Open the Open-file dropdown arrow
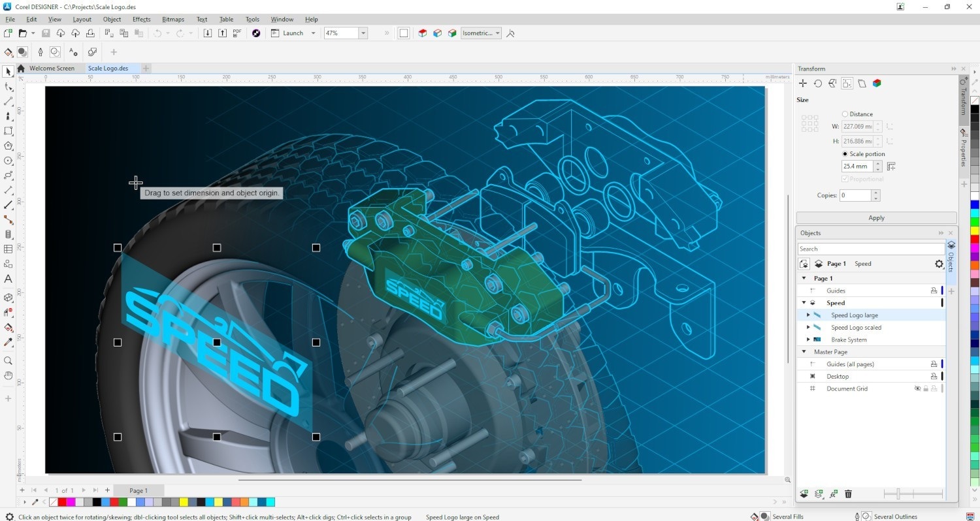The image size is (980, 521). (32, 33)
